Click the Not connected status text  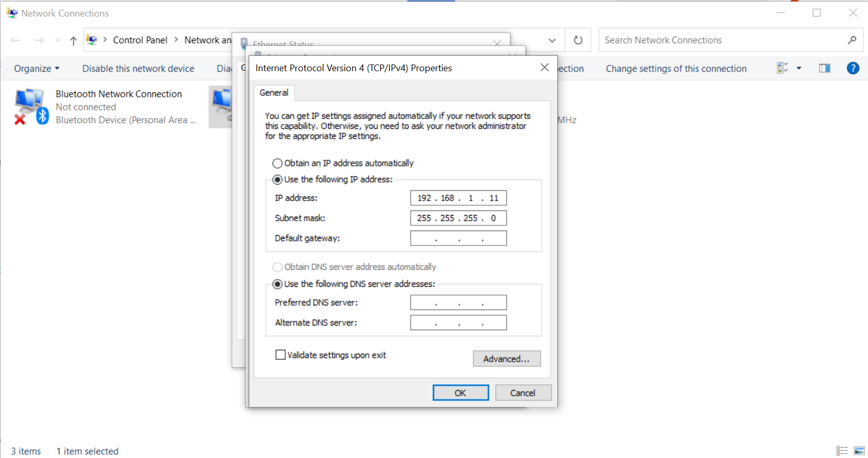pos(86,107)
